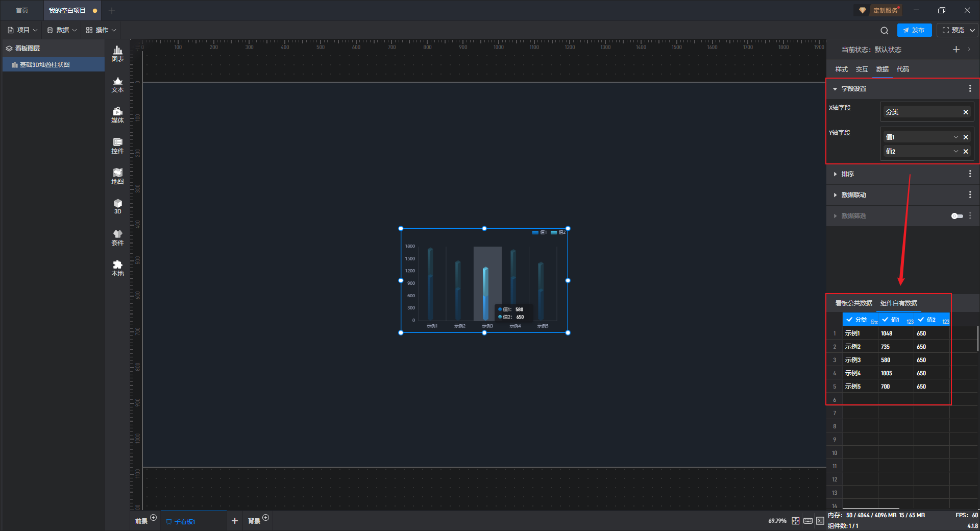The height and width of the screenshot is (531, 980).
Task: Click the 发布 publish button
Action: (x=914, y=30)
